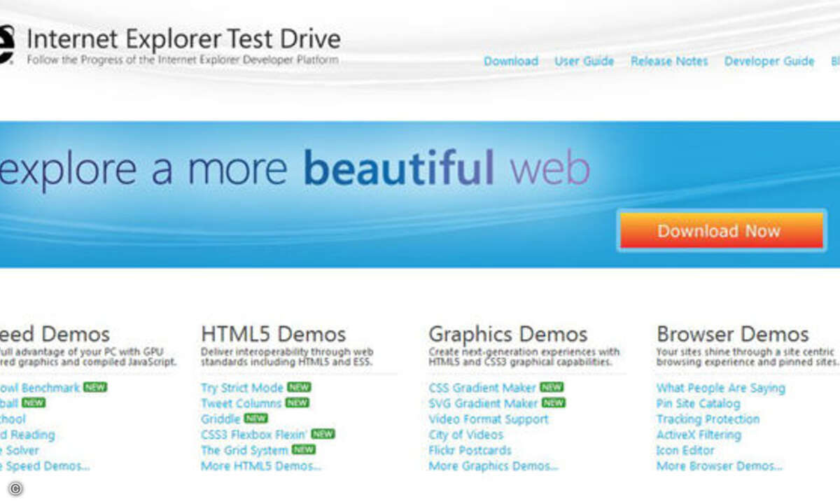
Task: Click the description text below Graphics Demos heading
Action: coord(524,357)
